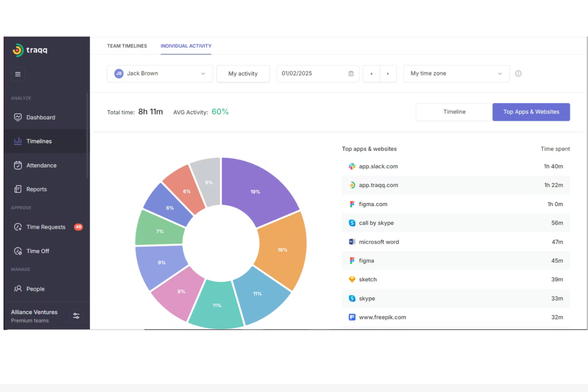Image resolution: width=588 pixels, height=392 pixels.
Task: Click the traqq logo
Action: [30, 50]
